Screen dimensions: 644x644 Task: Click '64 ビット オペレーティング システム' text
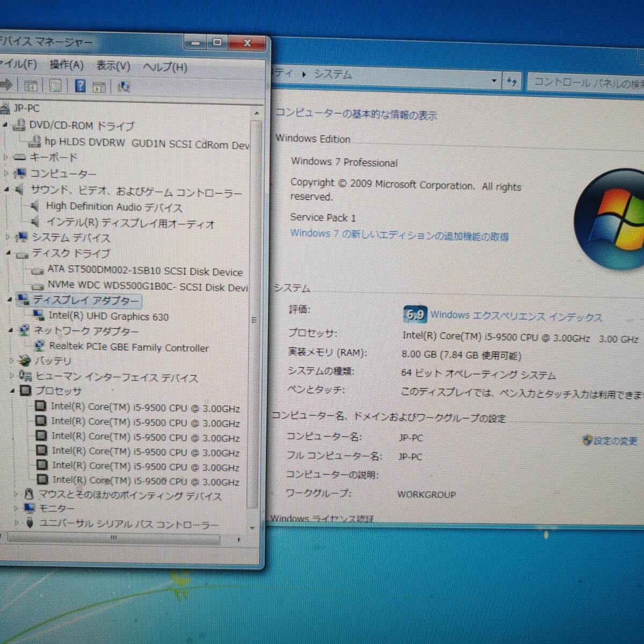tap(479, 374)
